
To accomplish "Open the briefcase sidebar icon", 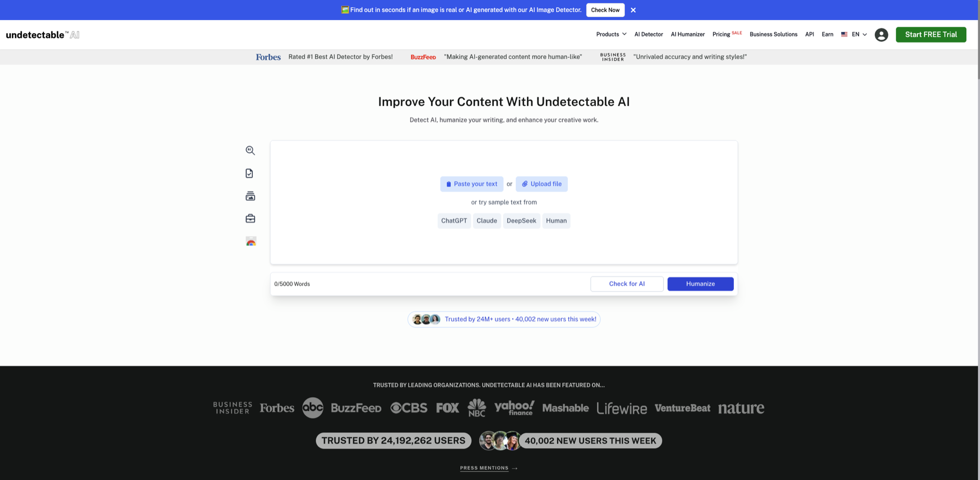I will pyautogui.click(x=250, y=218).
